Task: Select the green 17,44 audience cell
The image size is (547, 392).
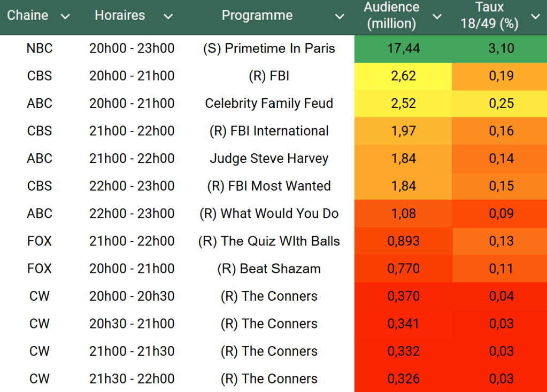Action: pyautogui.click(x=403, y=49)
